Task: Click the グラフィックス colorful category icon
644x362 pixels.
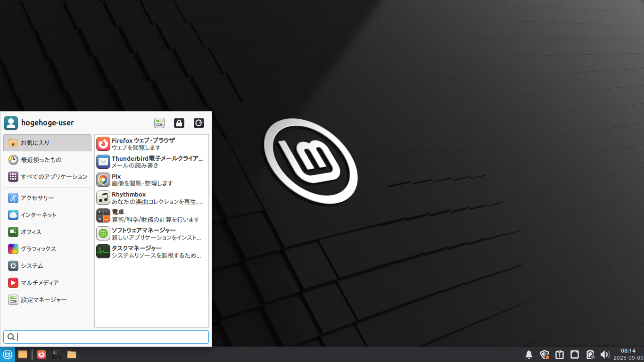Action: coord(13,249)
